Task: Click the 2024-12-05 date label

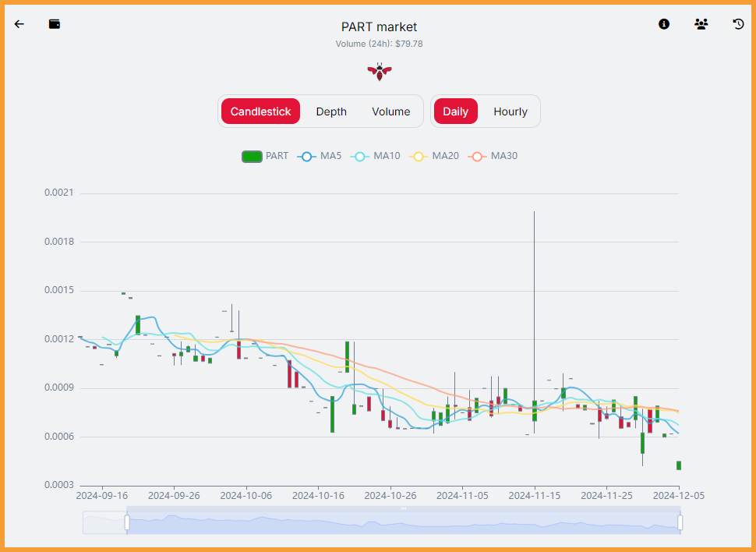Action: (679, 496)
